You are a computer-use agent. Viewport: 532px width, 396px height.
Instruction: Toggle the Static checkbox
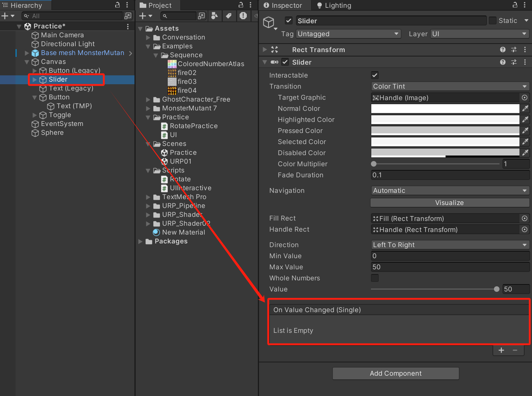(x=492, y=21)
